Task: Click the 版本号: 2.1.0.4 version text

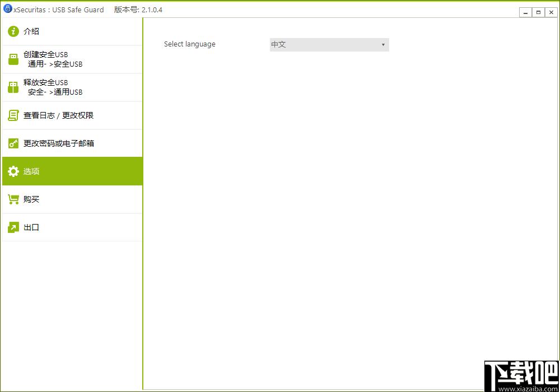Action: tap(138, 10)
